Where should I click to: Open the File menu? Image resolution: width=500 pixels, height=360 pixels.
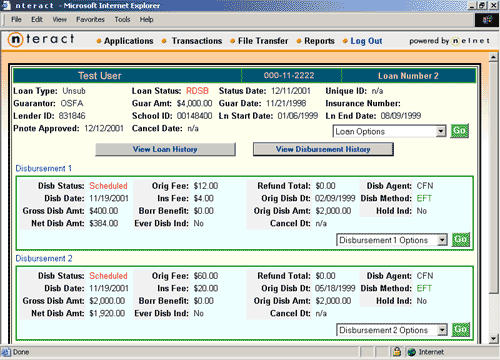pyautogui.click(x=16, y=20)
